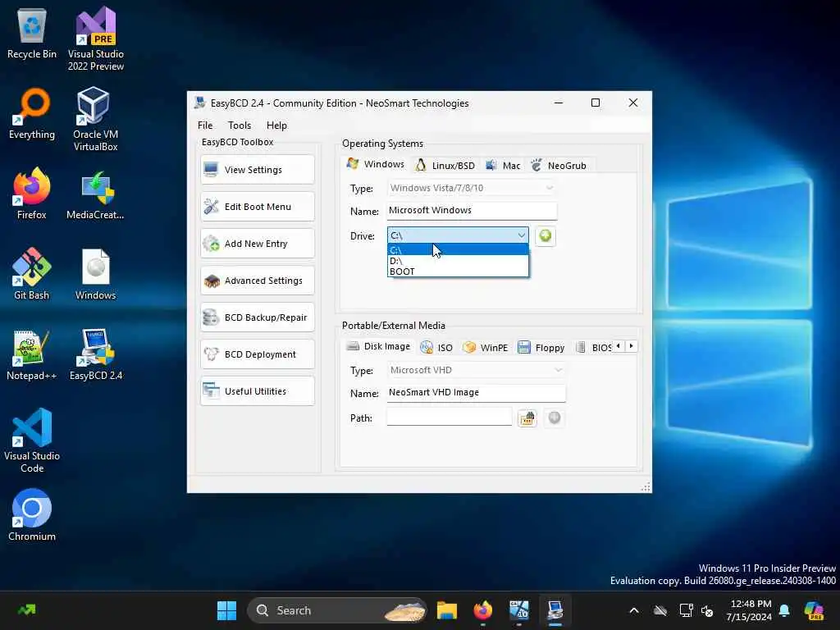Edit the Microsoft Windows name field

pos(472,211)
